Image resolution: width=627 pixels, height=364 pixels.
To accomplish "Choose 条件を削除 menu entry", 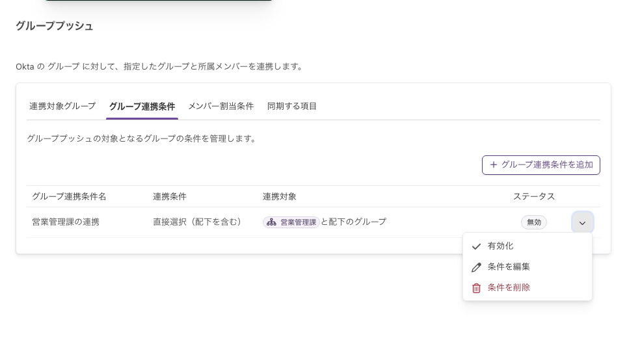I will tap(527, 288).
